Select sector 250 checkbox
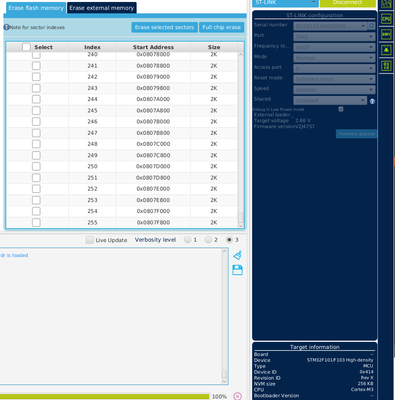 [x=36, y=166]
